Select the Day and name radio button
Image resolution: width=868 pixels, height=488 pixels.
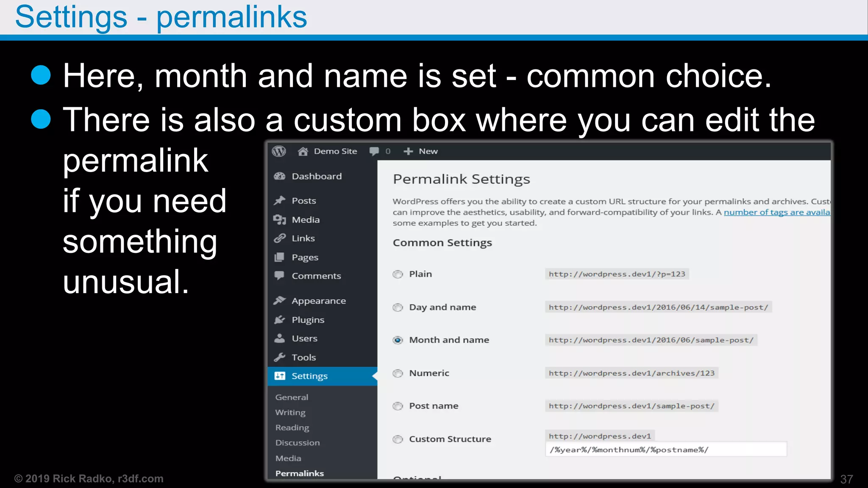398,307
